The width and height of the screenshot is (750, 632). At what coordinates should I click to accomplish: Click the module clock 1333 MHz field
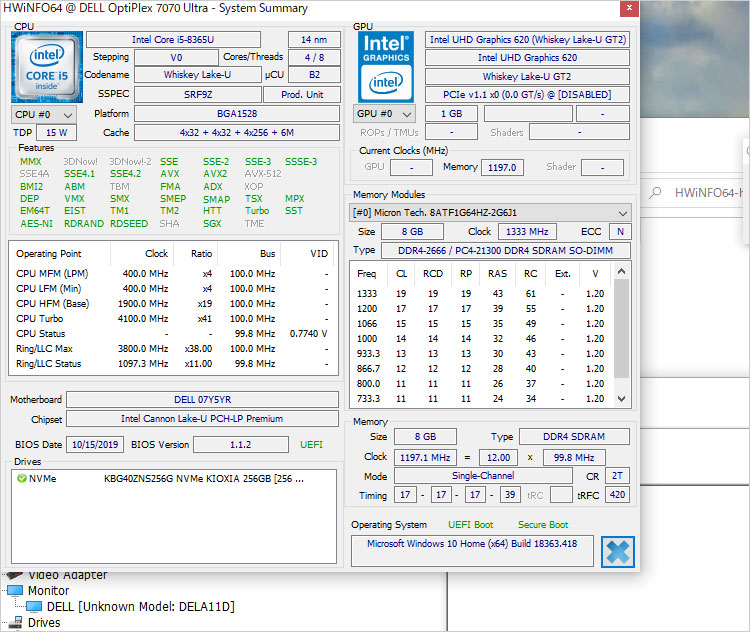(527, 232)
